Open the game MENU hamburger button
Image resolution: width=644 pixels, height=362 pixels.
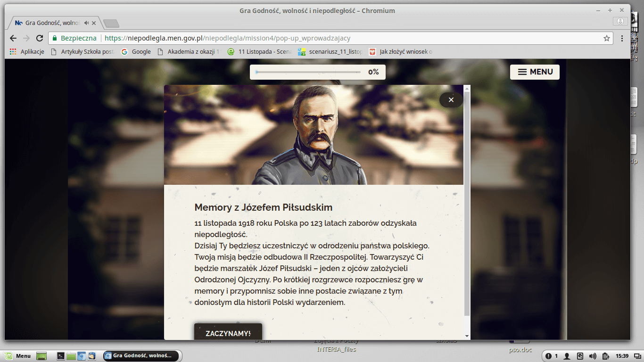coord(535,72)
